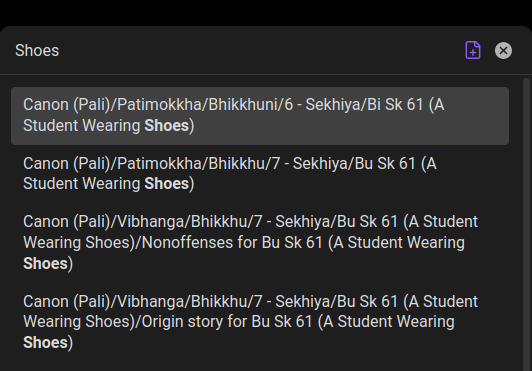The image size is (532, 371).
Task: Open the Bhikkhuni Bi Sk 61 result
Action: pyautogui.click(x=260, y=116)
